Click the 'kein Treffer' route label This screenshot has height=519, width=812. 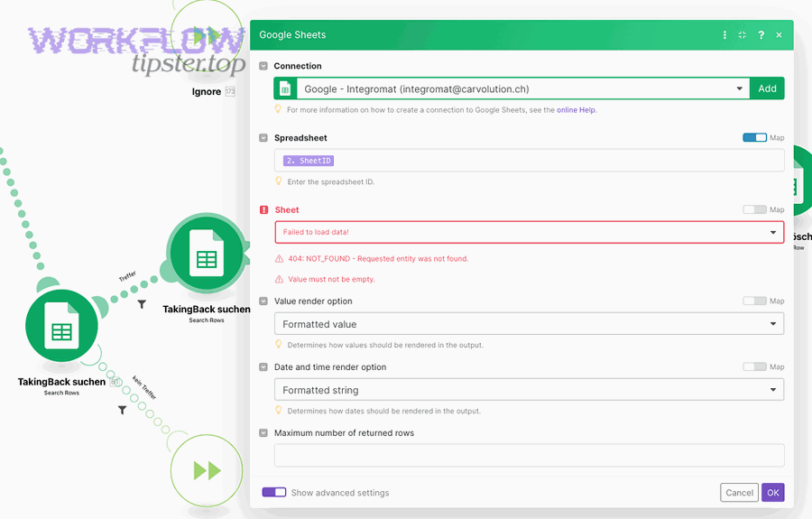click(144, 387)
